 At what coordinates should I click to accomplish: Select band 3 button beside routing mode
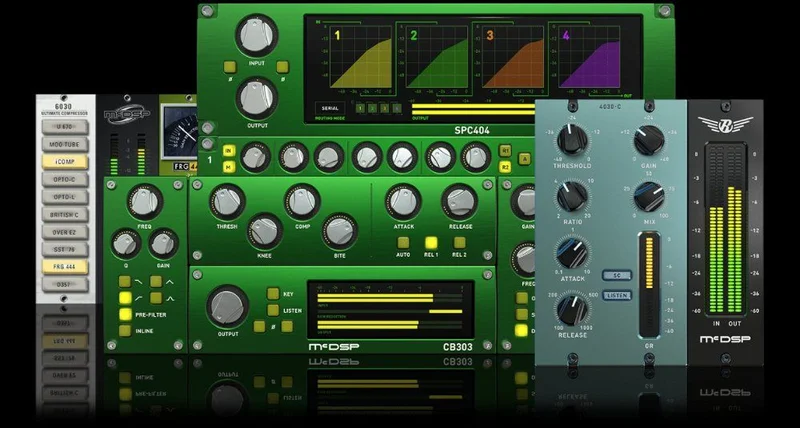[385, 108]
